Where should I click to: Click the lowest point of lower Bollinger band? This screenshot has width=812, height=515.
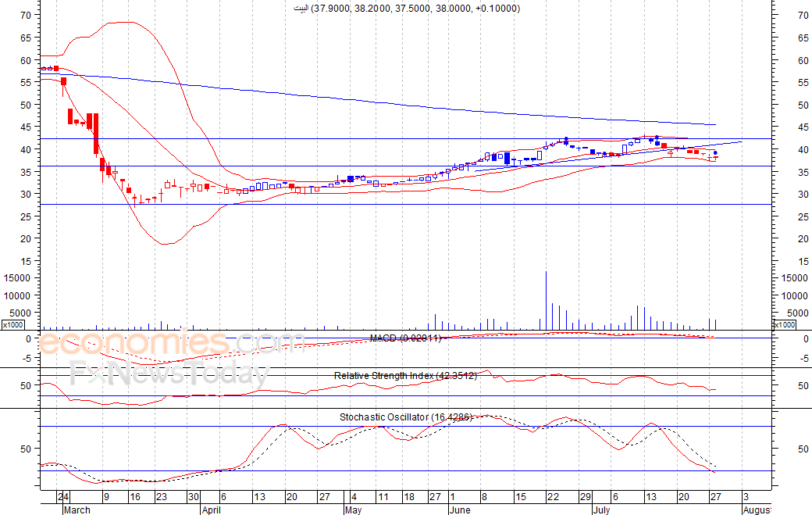coord(166,244)
